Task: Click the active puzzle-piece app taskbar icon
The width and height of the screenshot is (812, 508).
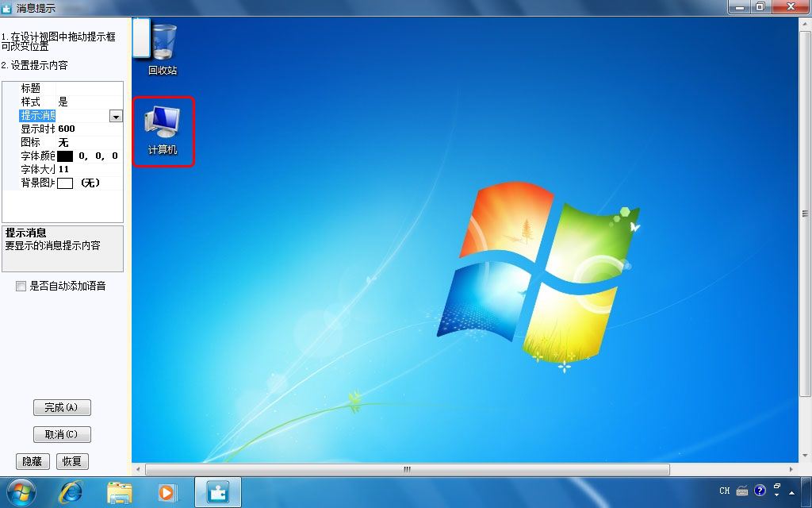Action: (x=218, y=492)
